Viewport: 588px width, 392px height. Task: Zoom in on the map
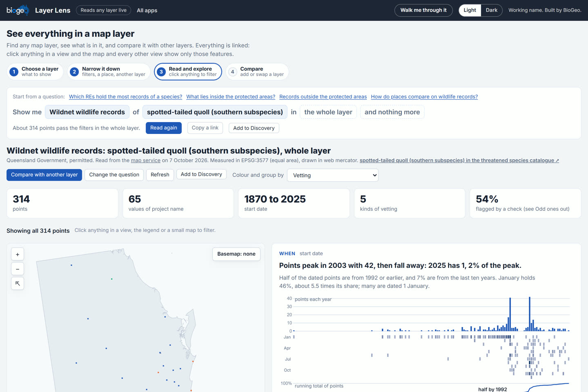pyautogui.click(x=18, y=254)
